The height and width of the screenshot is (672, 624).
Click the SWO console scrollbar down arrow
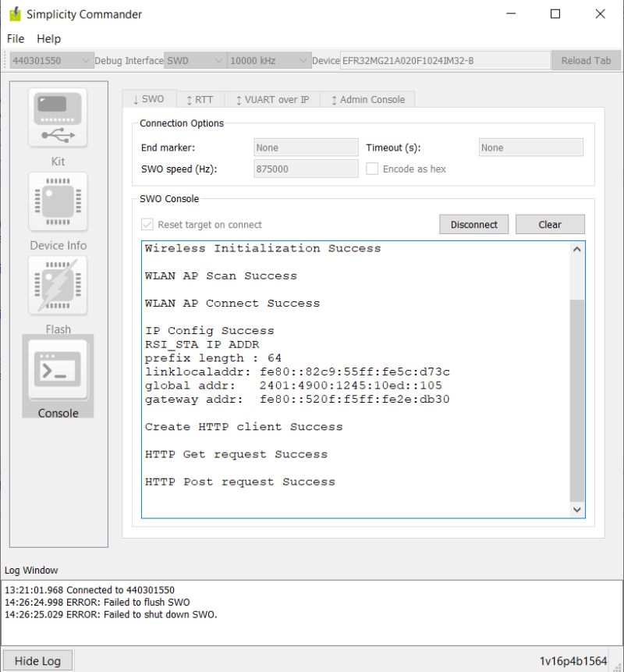click(576, 510)
